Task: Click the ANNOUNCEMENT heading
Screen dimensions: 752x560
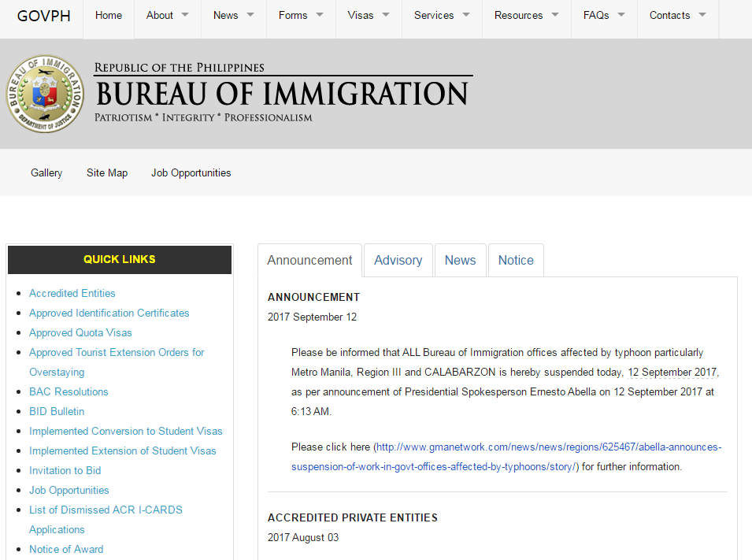Action: (x=313, y=297)
